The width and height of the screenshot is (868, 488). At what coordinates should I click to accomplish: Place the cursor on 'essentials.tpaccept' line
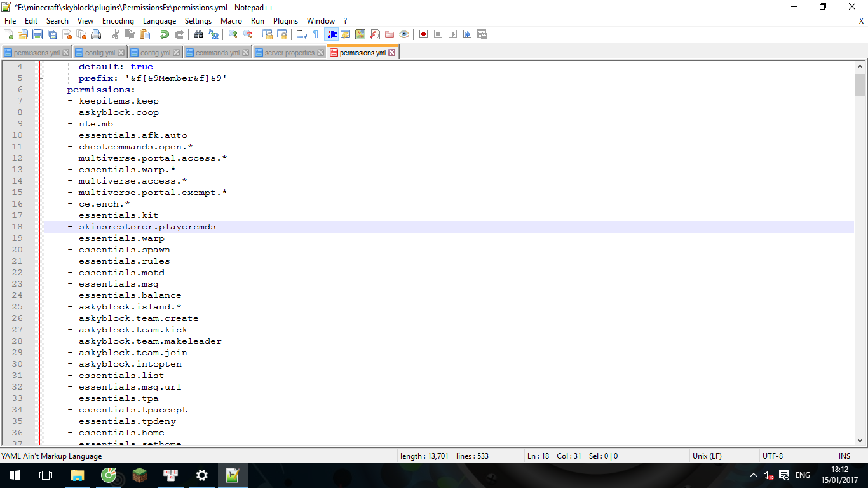[133, 410]
